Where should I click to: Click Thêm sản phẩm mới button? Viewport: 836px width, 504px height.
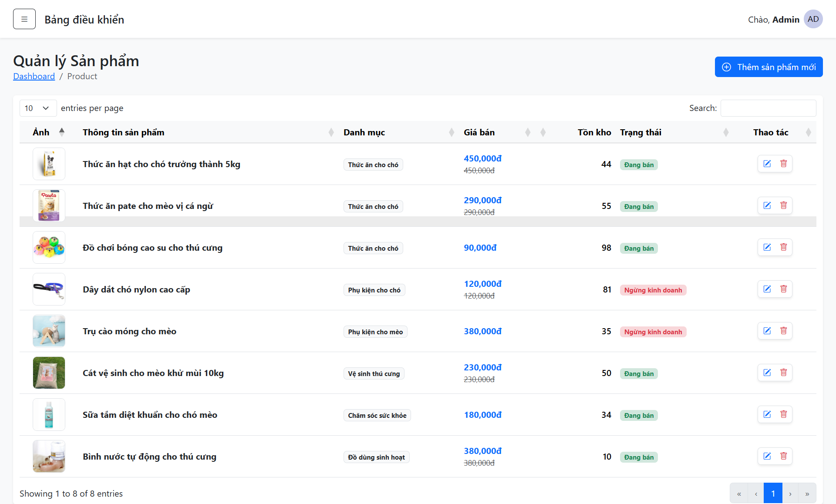pos(769,67)
